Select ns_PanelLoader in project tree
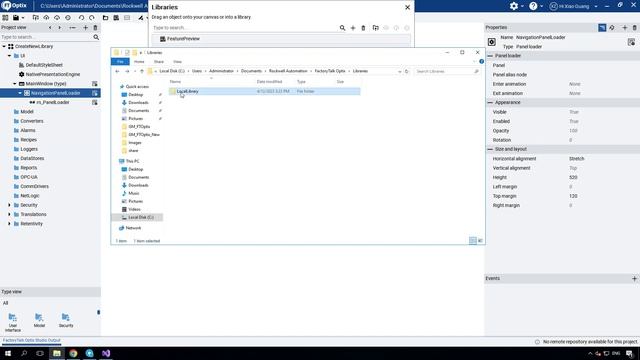 [53, 102]
